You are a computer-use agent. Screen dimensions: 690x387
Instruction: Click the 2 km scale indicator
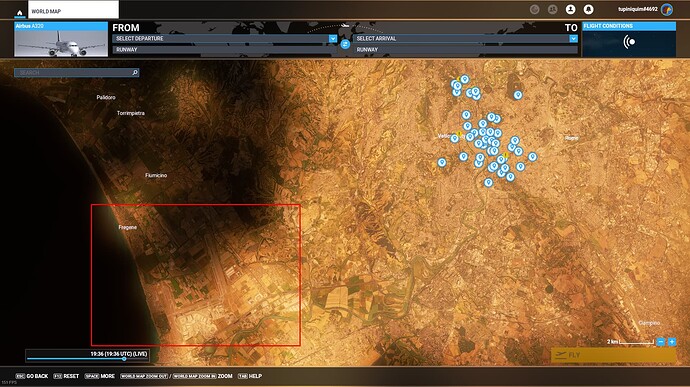tap(631, 342)
